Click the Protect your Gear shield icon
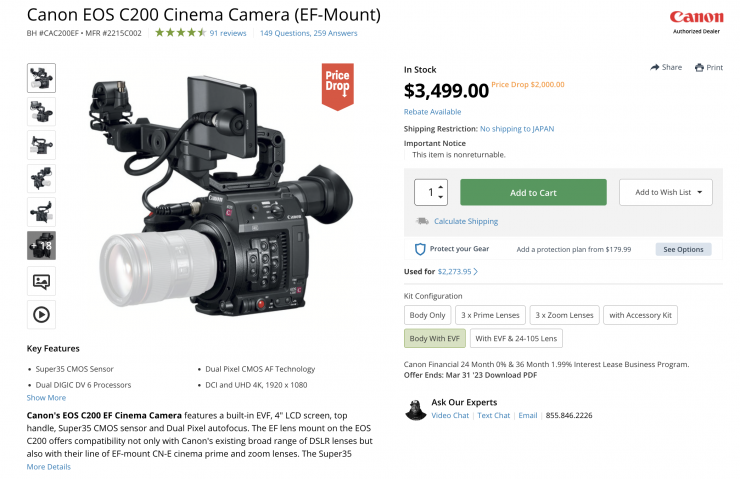The width and height of the screenshot is (740, 479). 420,249
